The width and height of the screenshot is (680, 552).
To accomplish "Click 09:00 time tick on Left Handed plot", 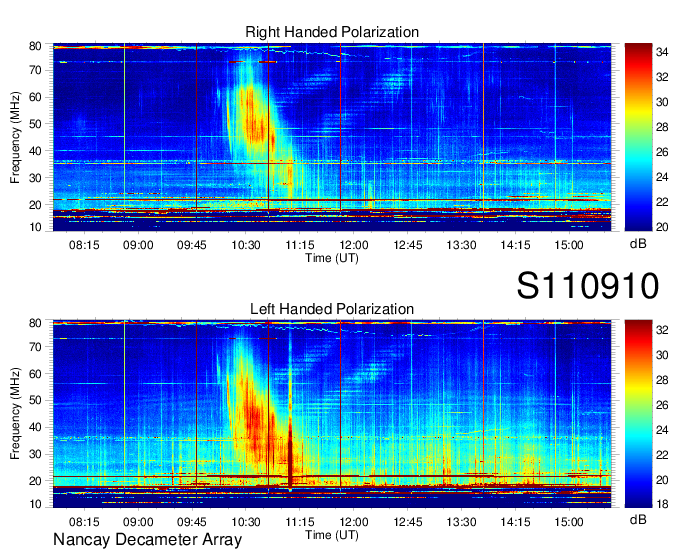I will point(138,522).
